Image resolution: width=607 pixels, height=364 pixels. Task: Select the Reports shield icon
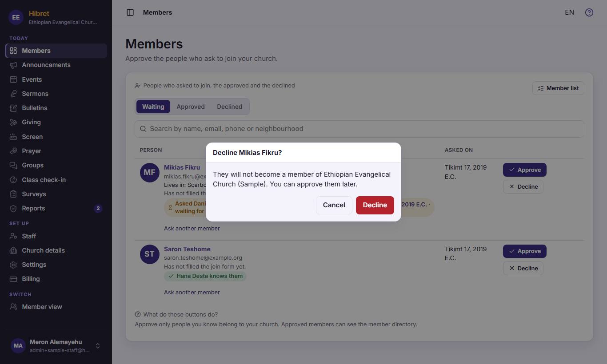[13, 208]
